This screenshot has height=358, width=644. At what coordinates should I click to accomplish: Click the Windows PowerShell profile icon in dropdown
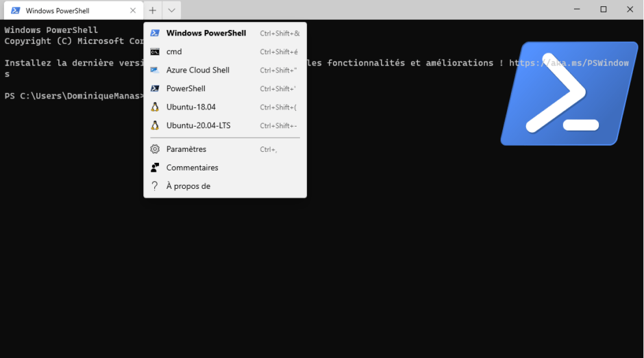(x=155, y=33)
